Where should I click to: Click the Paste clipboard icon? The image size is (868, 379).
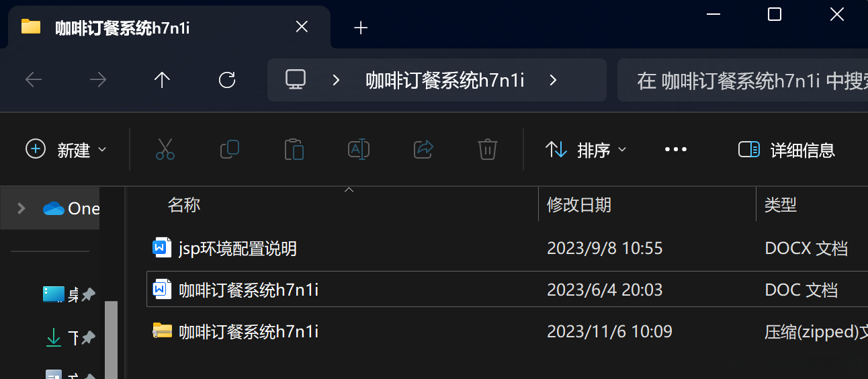(x=294, y=149)
